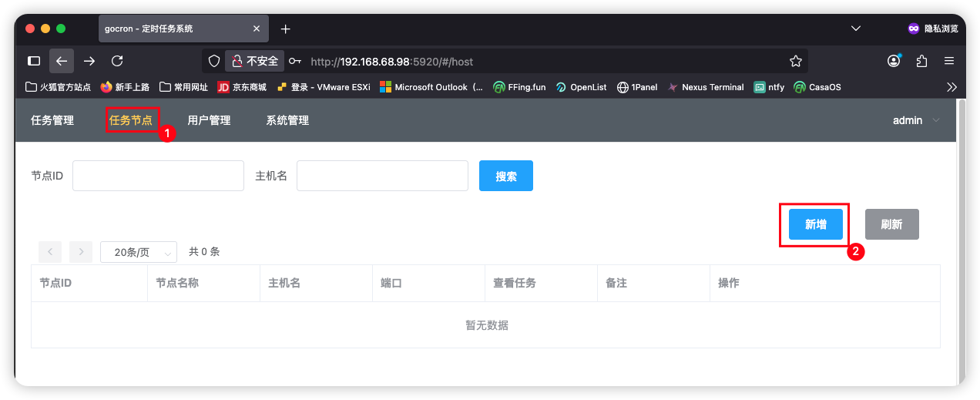
Task: Click the browser reload icon
Action: pyautogui.click(x=117, y=61)
